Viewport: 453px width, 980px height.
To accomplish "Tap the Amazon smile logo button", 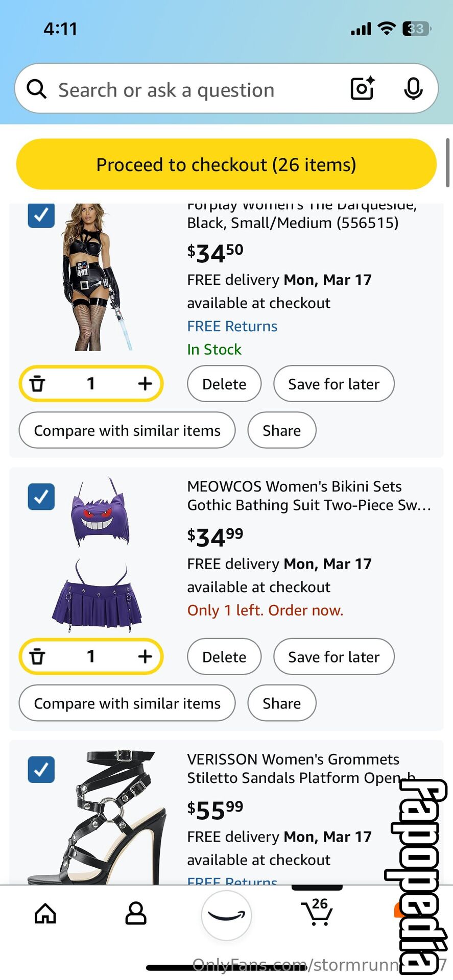I will click(x=226, y=915).
